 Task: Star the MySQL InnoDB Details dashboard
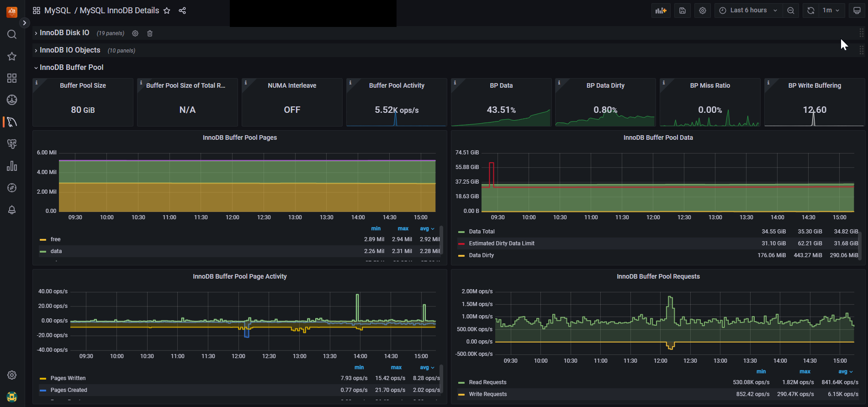point(167,11)
